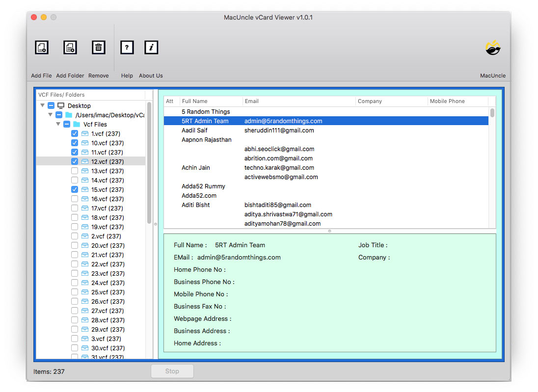
Task: Click the card icon beside 13.vcf
Action: (85, 171)
